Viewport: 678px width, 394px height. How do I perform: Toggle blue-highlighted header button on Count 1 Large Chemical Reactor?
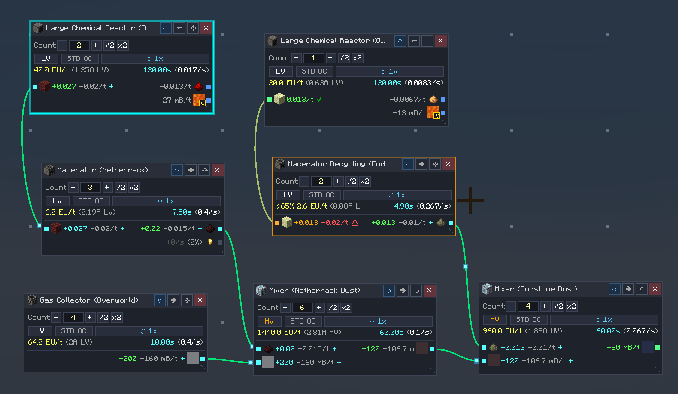tap(400, 41)
